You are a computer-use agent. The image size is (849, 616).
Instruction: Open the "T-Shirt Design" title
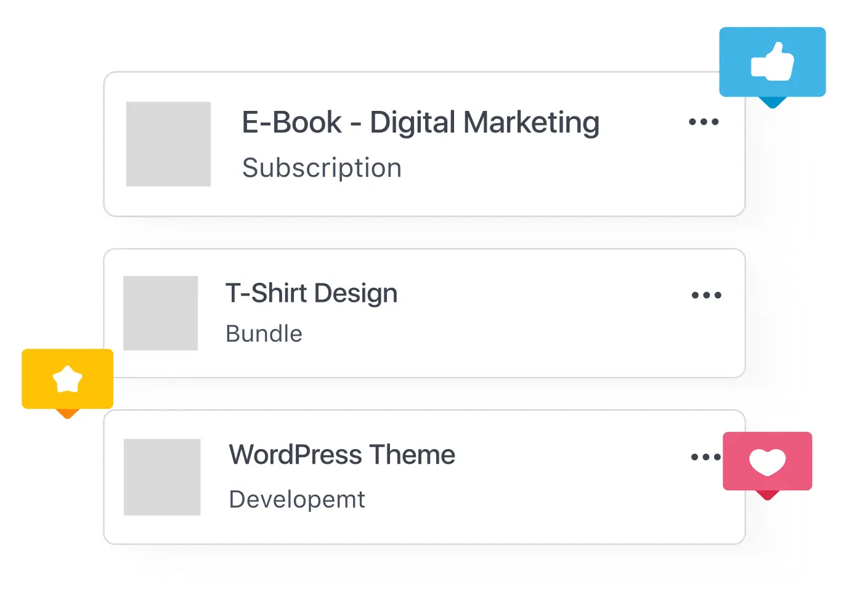coord(311,293)
